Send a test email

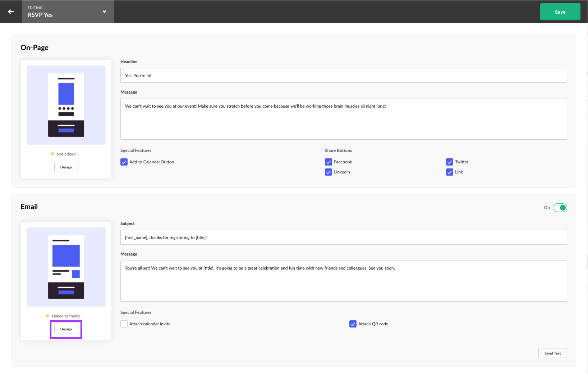pyautogui.click(x=552, y=353)
